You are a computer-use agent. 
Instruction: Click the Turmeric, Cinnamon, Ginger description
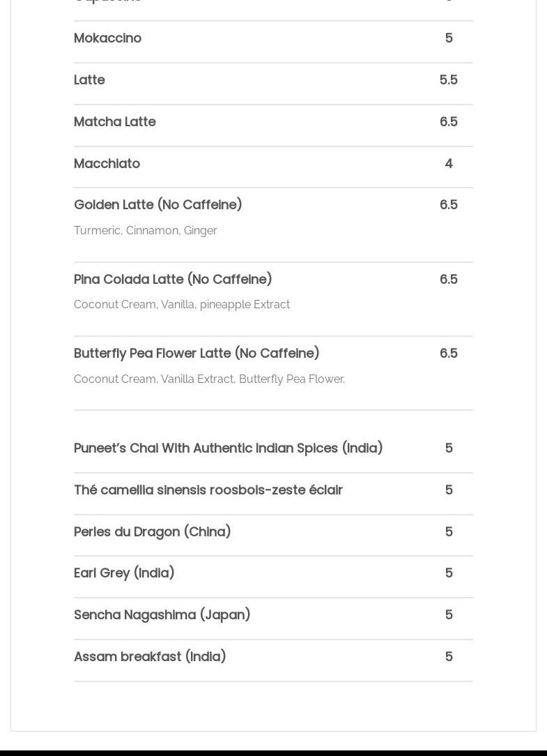pyautogui.click(x=145, y=231)
